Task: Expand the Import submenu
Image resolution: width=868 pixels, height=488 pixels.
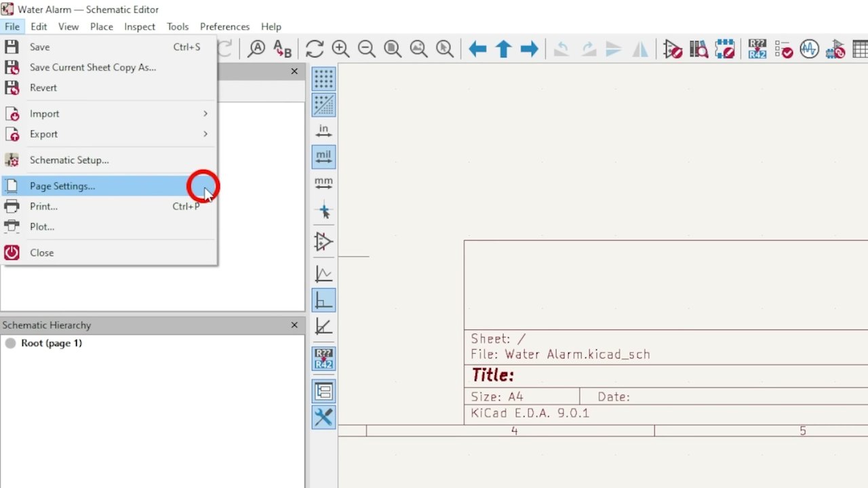Action: (x=108, y=114)
